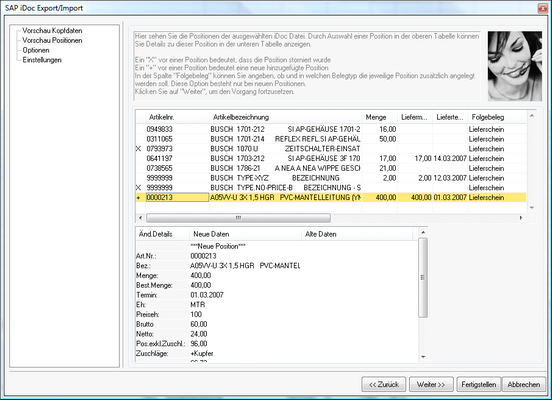Open the Optionen tree item
Viewport: 552px width, 400px height.
[36, 50]
